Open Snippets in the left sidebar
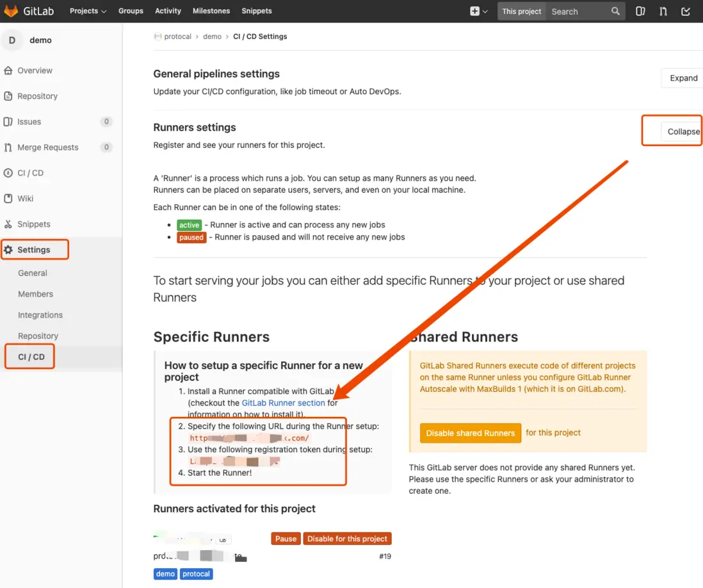 (34, 224)
